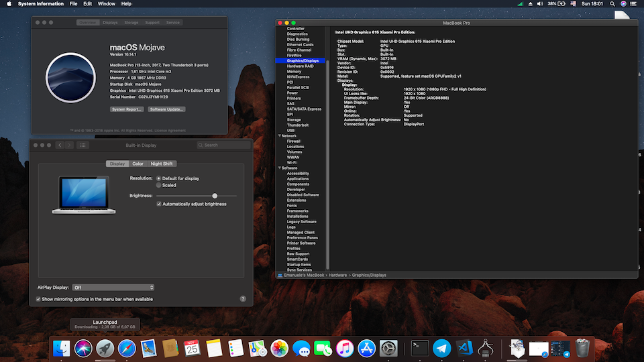This screenshot has height=362, width=644.
Task: Collapse the Network section in sidebar
Action: (279, 135)
